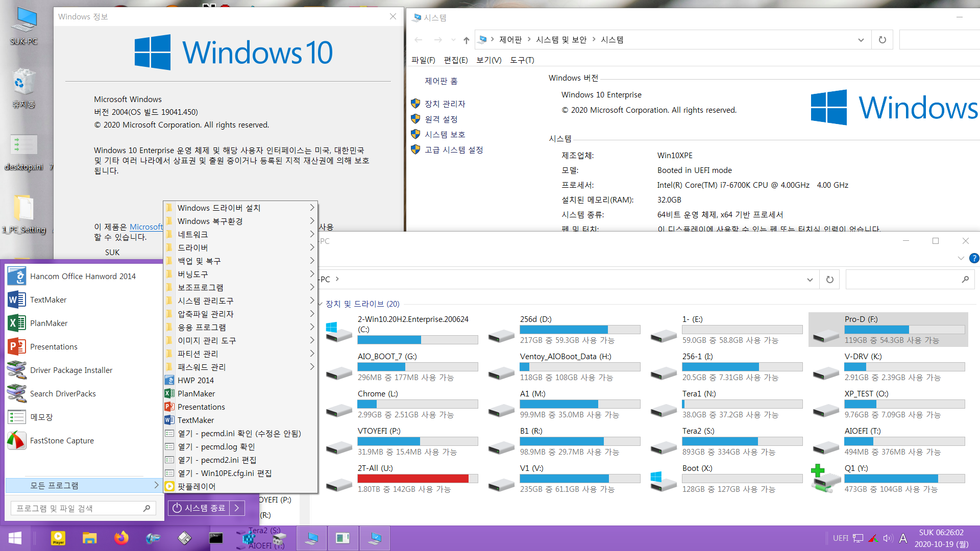Click the search magnifier in Explorer search box
The height and width of the screenshot is (551, 980).
965,280
